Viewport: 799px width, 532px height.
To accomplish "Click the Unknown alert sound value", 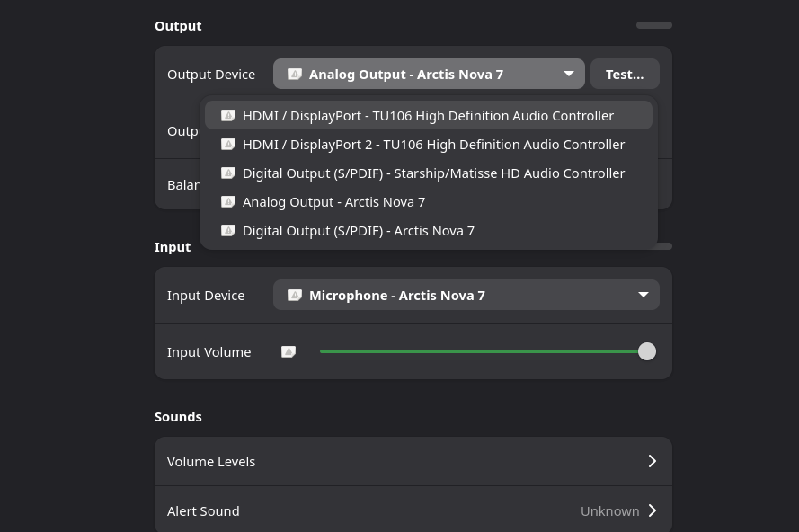I will point(609,511).
